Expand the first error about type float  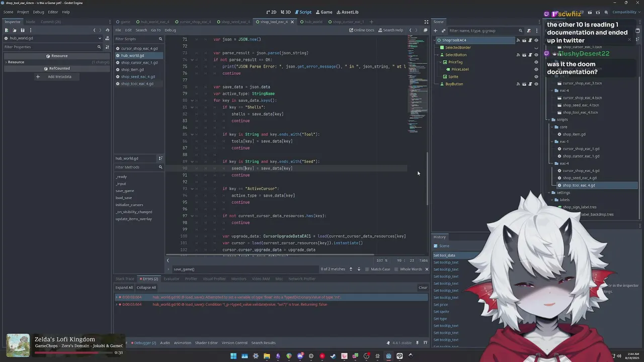point(117,297)
